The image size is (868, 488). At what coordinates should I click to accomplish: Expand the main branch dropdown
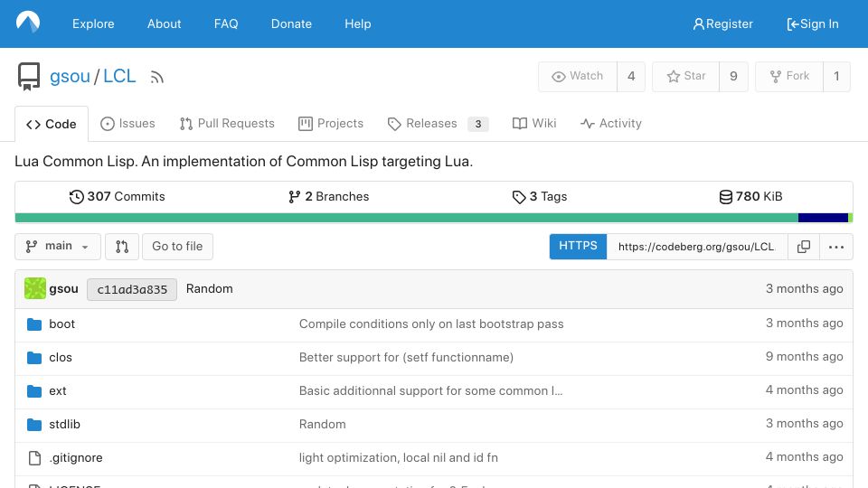tap(58, 246)
